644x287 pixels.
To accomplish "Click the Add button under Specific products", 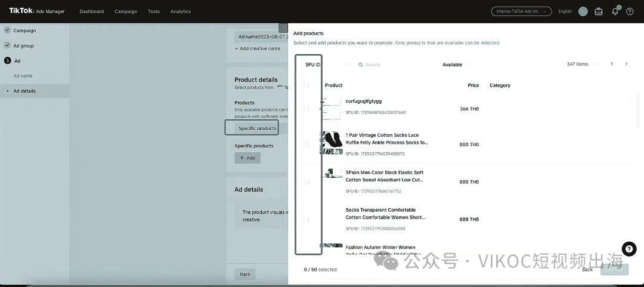I will (247, 158).
